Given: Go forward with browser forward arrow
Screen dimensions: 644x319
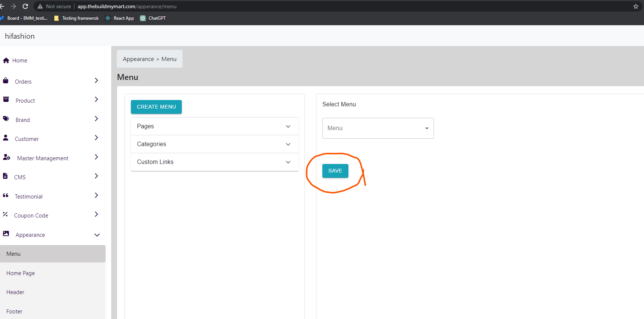Looking at the screenshot, I should pos(13,6).
